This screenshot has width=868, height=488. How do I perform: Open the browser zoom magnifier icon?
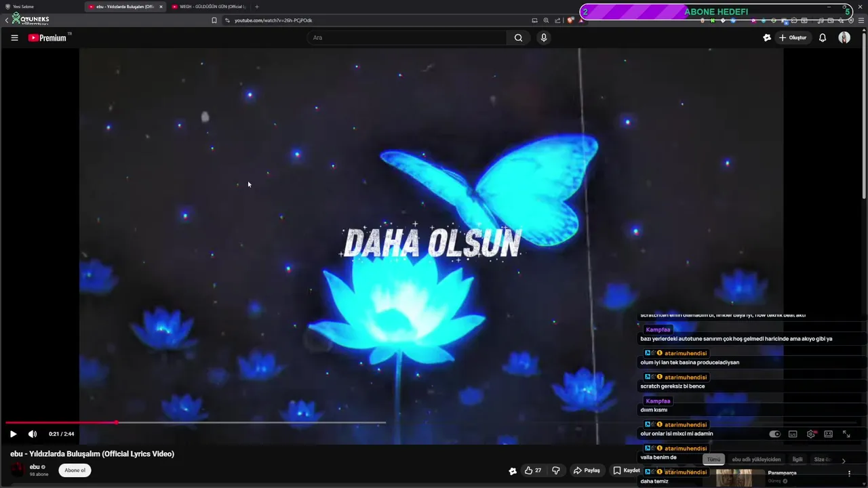click(546, 20)
